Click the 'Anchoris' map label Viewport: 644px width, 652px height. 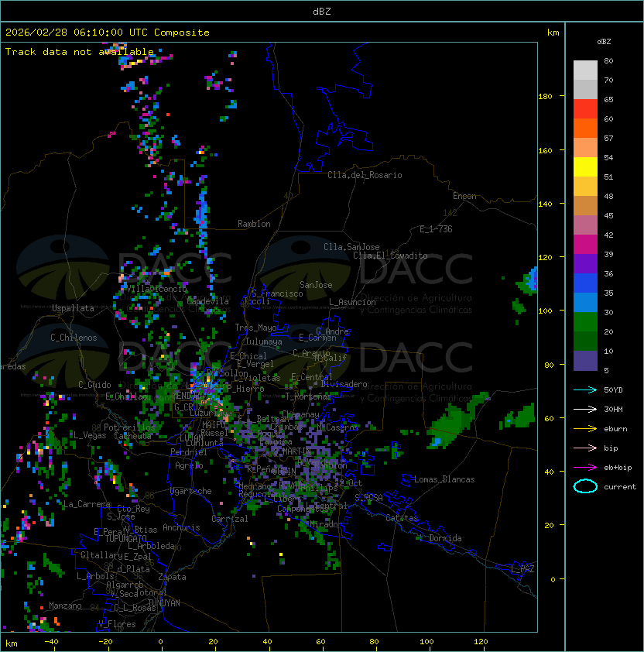(x=181, y=527)
